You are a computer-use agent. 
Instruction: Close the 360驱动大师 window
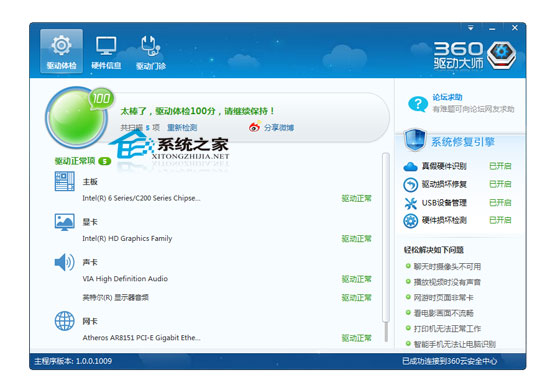tap(515, 28)
